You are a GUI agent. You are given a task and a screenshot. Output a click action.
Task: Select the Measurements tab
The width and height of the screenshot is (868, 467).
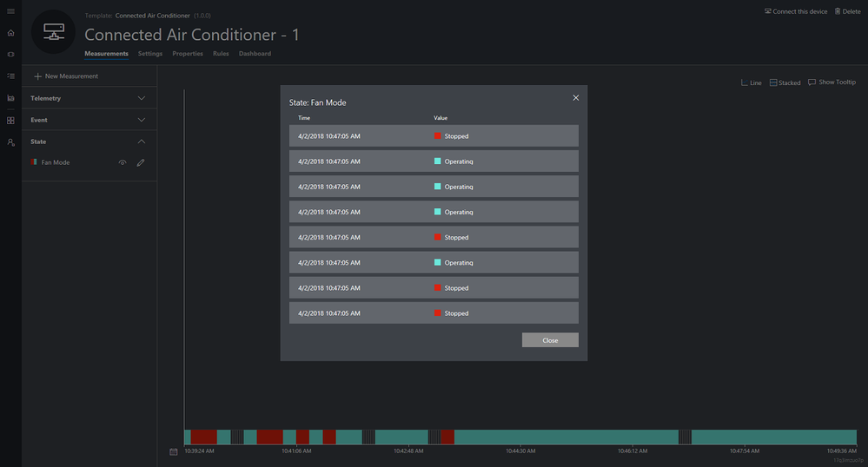pos(106,54)
